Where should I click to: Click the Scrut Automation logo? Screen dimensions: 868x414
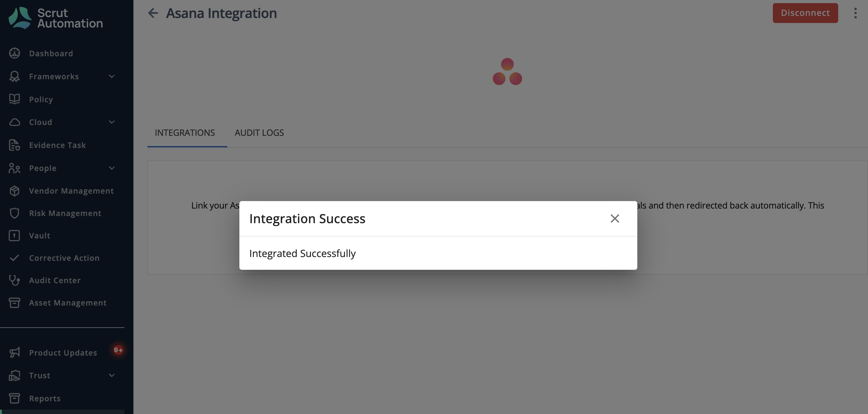56,18
